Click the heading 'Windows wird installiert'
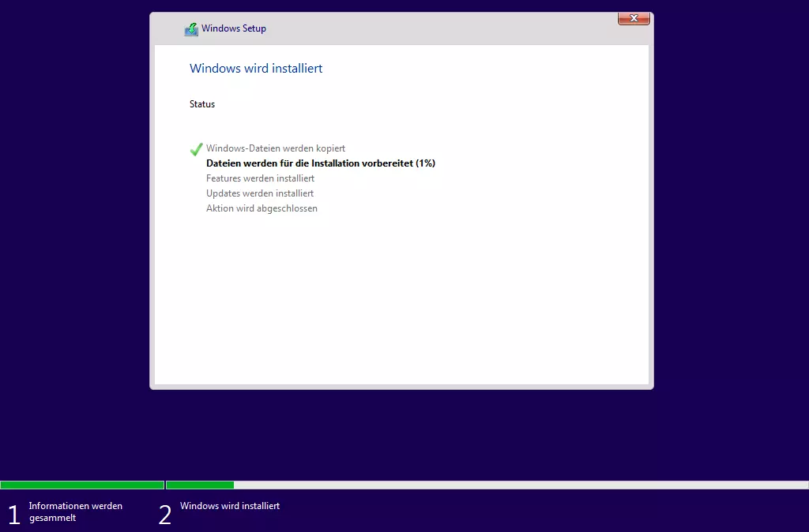The height and width of the screenshot is (532, 809). pyautogui.click(x=256, y=69)
